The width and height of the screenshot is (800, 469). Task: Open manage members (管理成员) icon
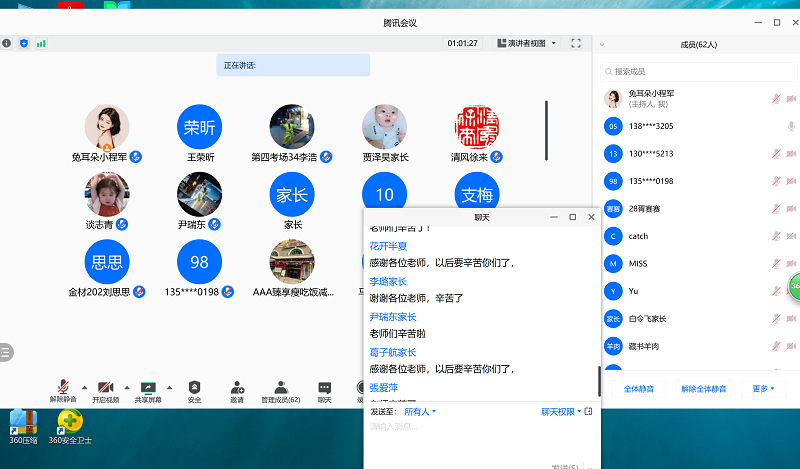pos(280,386)
